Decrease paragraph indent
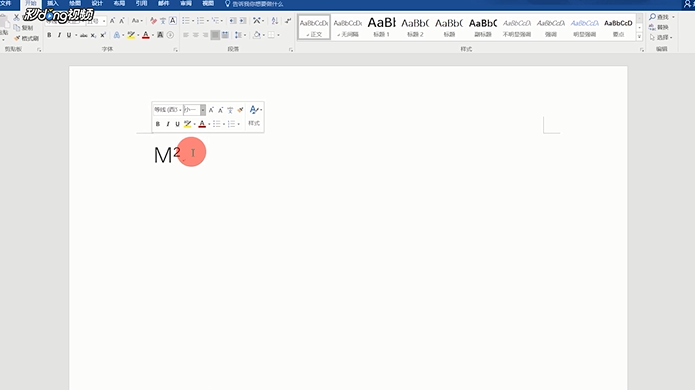Screen dimensions: 695x390 (233, 21)
